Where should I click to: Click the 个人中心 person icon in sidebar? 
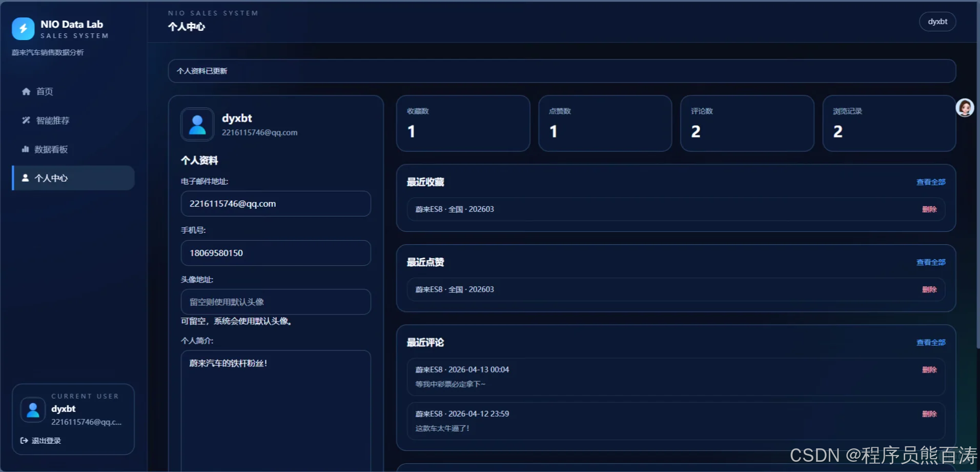click(x=25, y=178)
